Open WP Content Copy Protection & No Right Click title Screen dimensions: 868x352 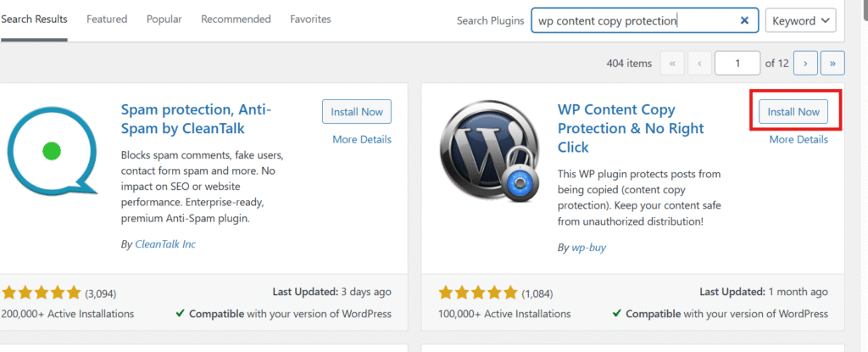[631, 128]
